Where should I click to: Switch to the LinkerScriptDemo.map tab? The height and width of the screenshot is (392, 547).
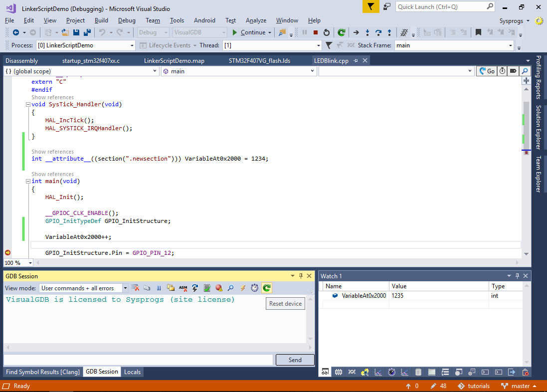[174, 61]
